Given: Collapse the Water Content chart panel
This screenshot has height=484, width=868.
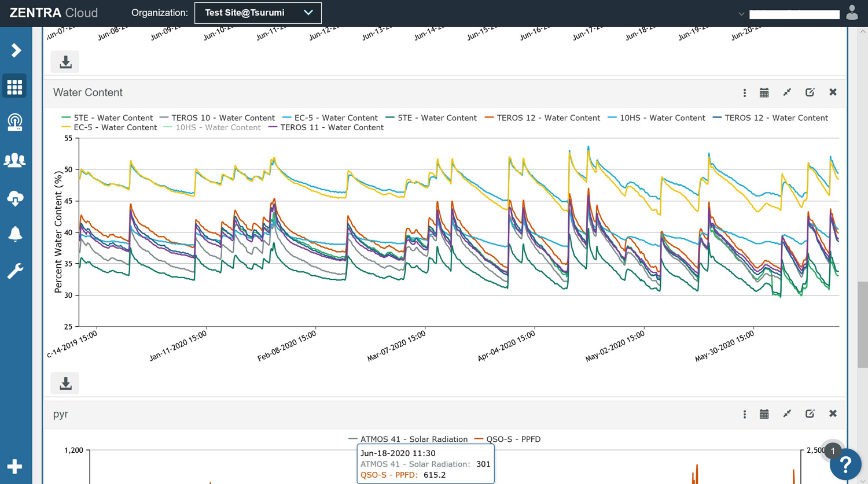Looking at the screenshot, I should (787, 93).
